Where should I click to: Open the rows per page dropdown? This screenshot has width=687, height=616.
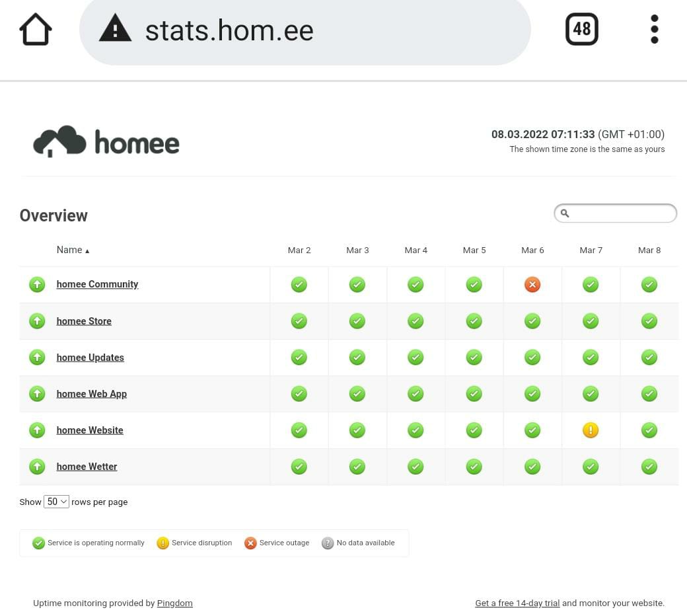pyautogui.click(x=57, y=502)
